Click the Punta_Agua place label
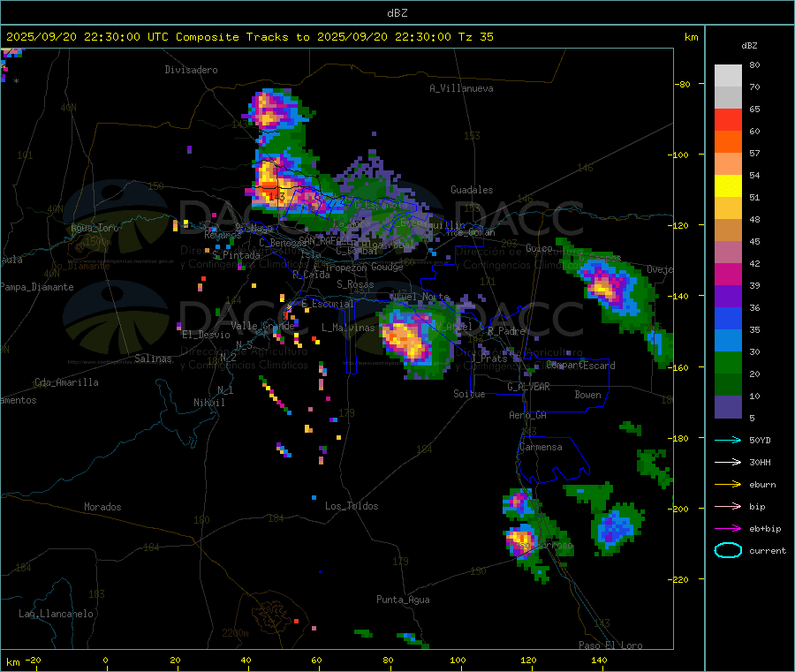Viewport: 795px width, 672px height. point(403,600)
